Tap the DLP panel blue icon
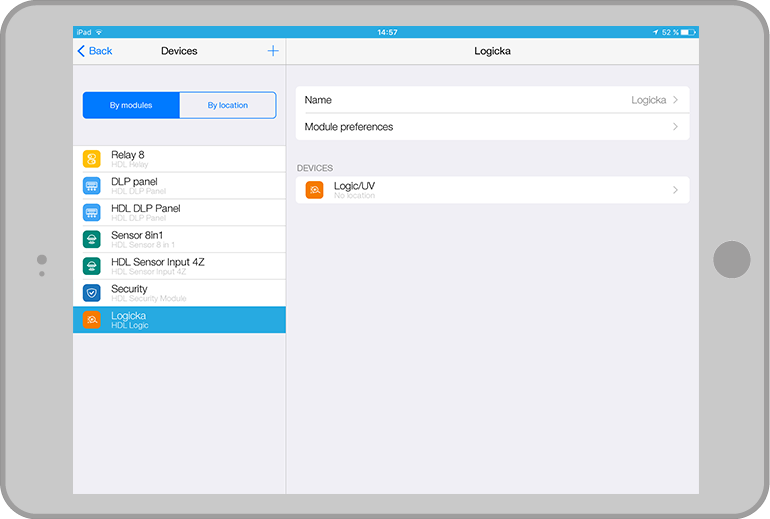The width and height of the screenshot is (770, 519). click(x=92, y=186)
